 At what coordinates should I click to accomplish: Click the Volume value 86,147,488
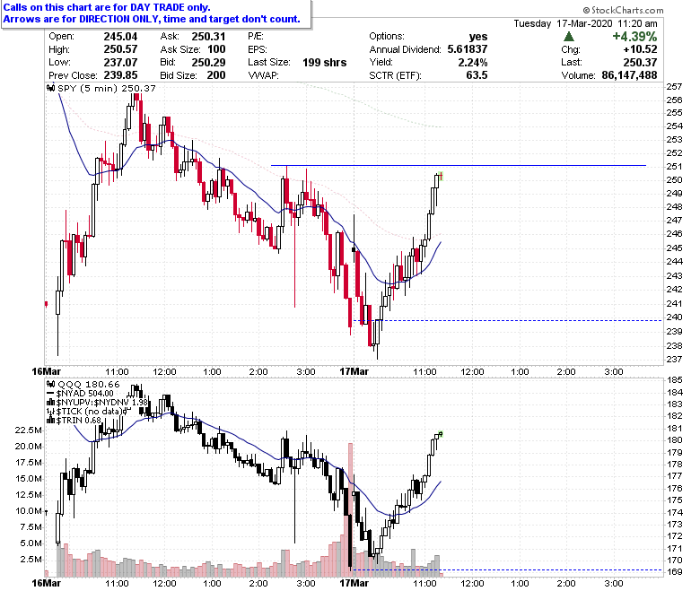click(x=629, y=75)
